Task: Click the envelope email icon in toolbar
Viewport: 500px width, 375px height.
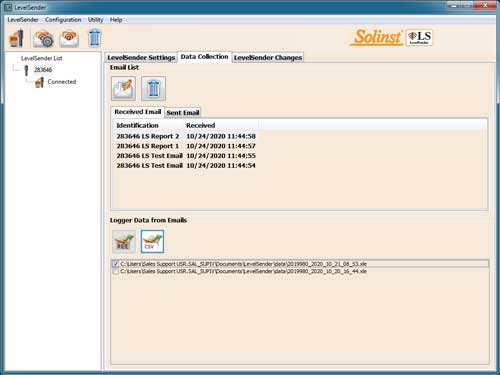Action: point(69,38)
